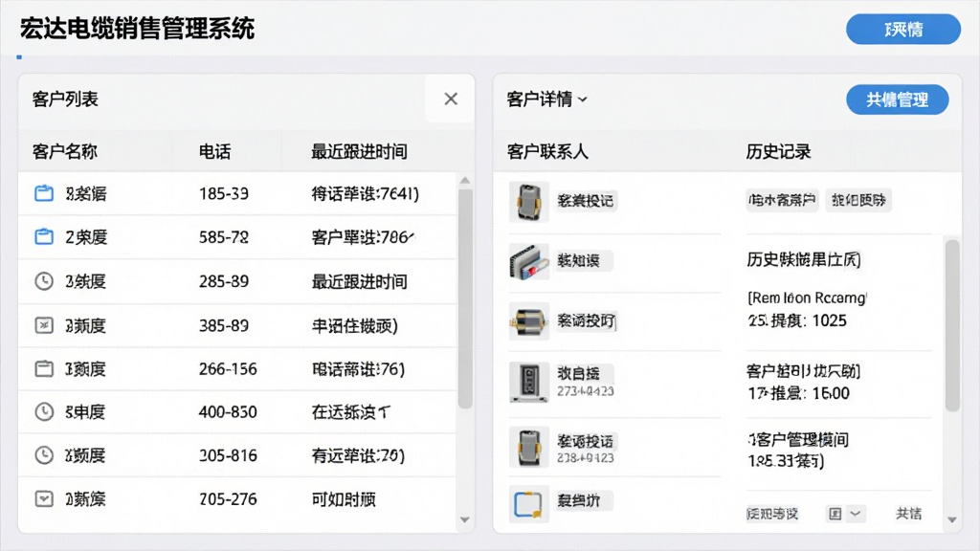Open the second contact's red cable block thumbnail

tap(528, 261)
